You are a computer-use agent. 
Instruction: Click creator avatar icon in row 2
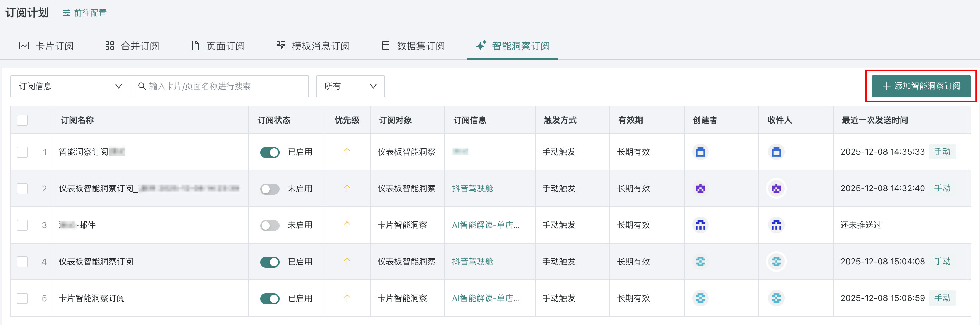pyautogui.click(x=700, y=188)
